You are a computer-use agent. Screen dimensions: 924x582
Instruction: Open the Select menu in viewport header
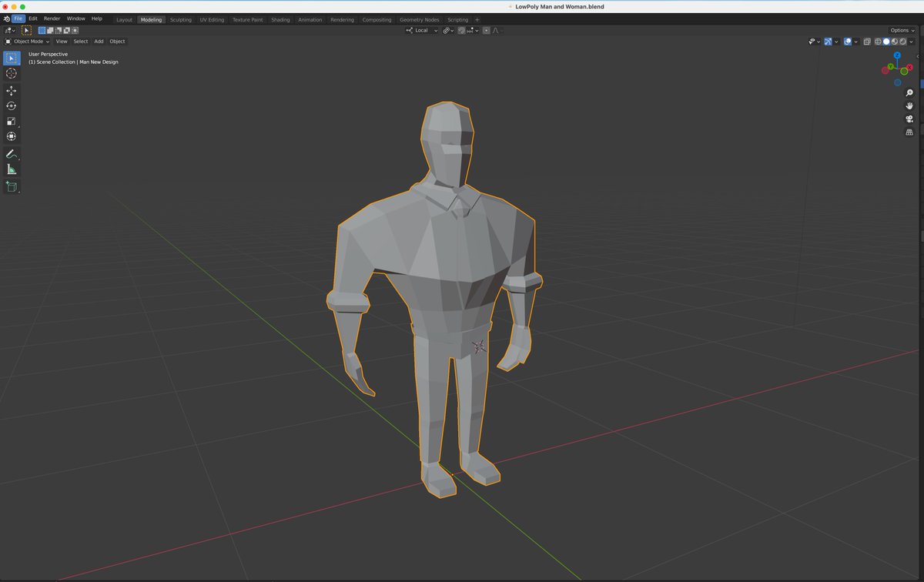tap(81, 42)
